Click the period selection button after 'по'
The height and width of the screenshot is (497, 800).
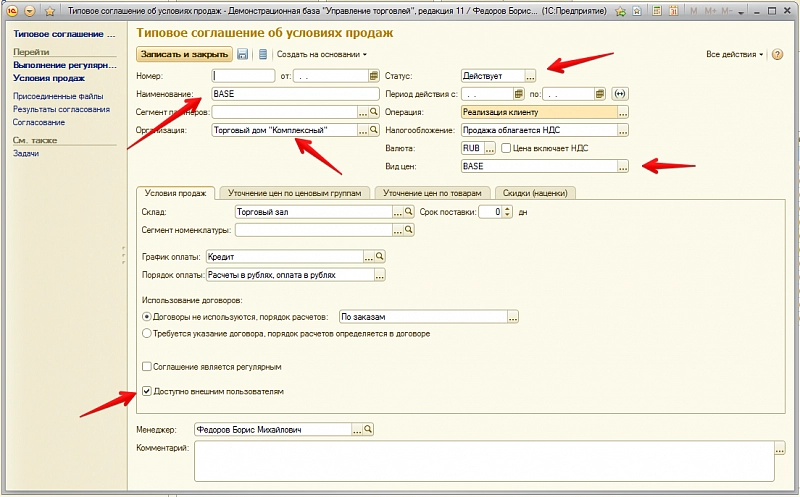619,94
